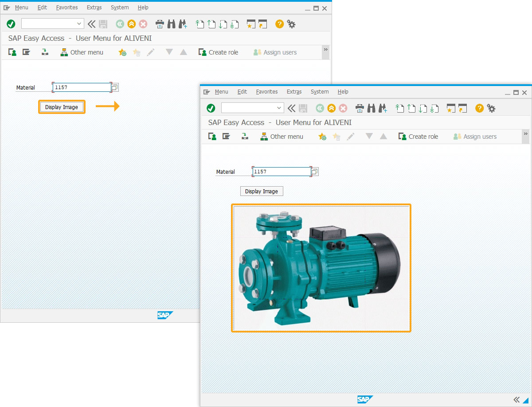Viewport: 532px width, 407px height.
Task: Click Delete Favorites icon in front window
Action: click(336, 137)
